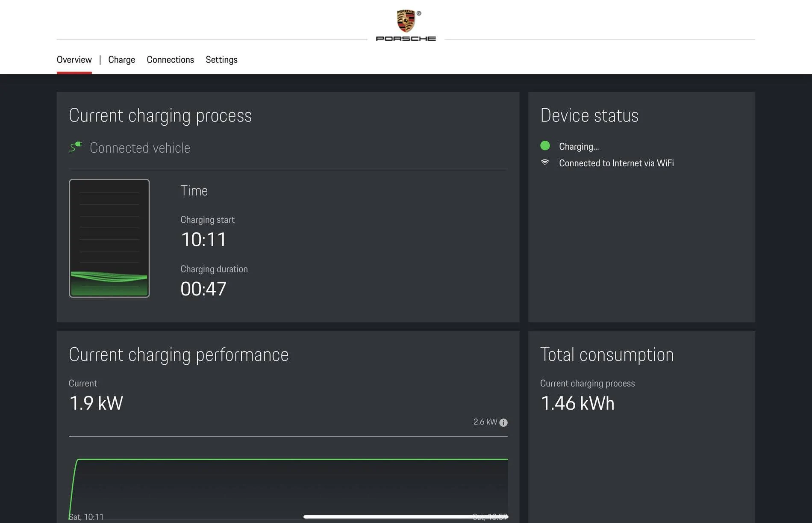Open the Connections tab
Image resolution: width=812 pixels, height=523 pixels.
[170, 59]
